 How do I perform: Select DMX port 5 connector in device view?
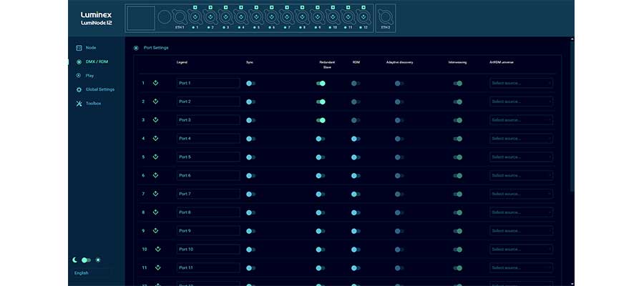coord(256,17)
